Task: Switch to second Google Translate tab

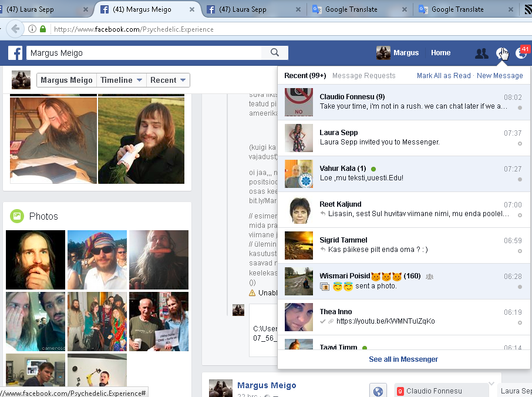Action: [465, 9]
